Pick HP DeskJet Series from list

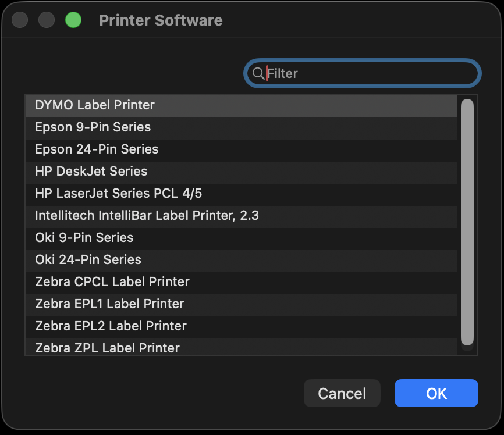click(91, 172)
